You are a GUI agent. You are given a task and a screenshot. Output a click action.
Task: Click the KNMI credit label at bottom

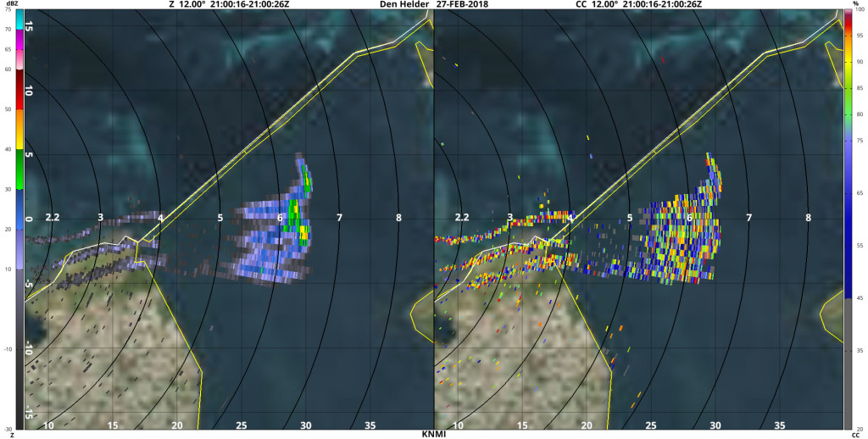(433, 435)
